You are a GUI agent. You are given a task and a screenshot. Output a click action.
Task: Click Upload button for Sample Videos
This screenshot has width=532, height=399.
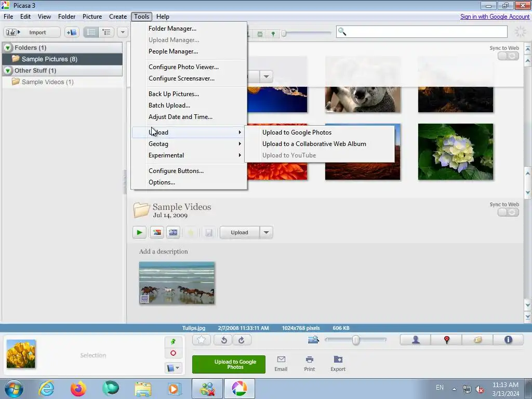(240, 232)
